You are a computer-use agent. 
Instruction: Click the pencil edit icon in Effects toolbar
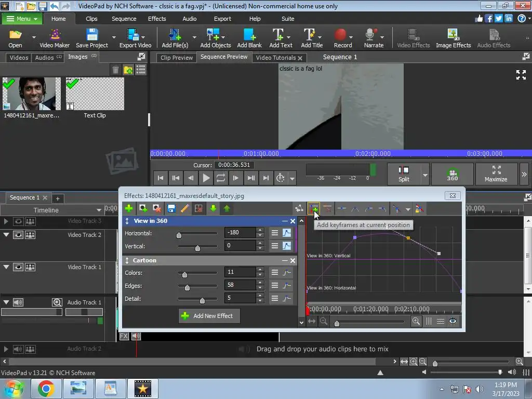(185, 208)
